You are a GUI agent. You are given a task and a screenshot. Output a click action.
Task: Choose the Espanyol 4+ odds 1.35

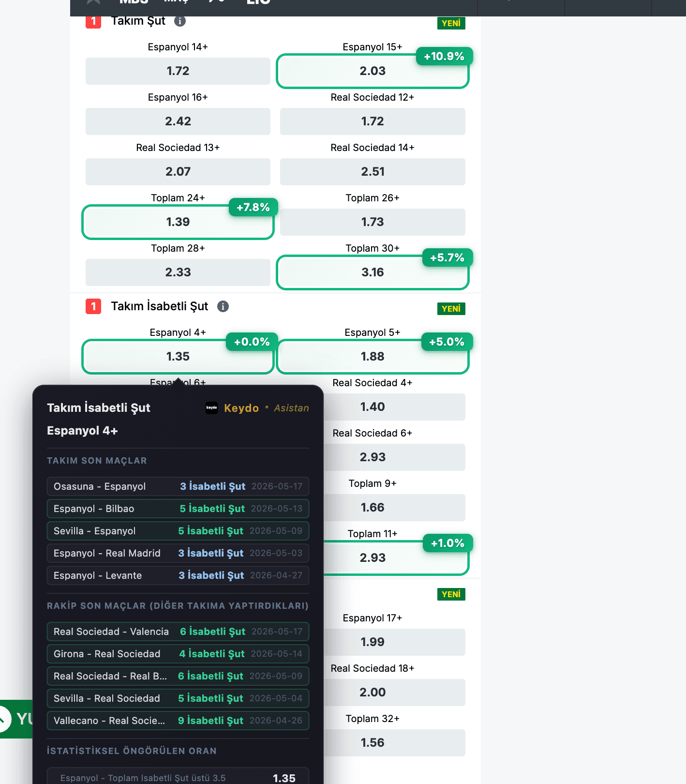tap(178, 357)
